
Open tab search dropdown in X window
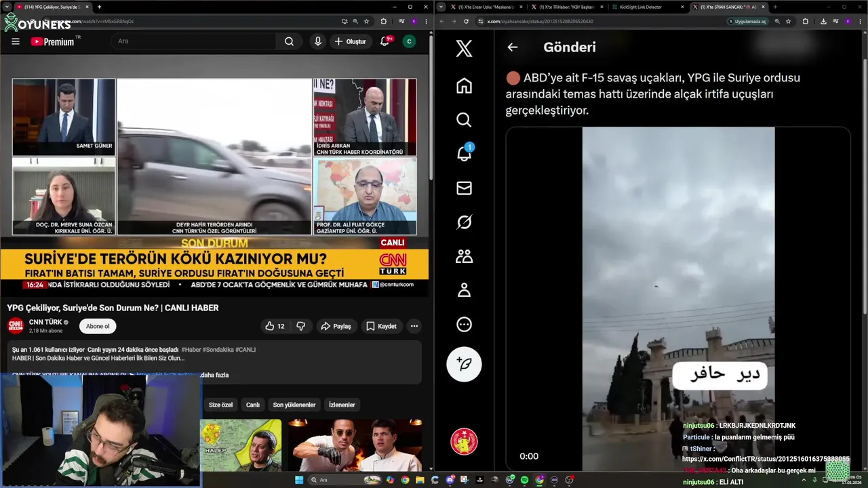point(441,7)
